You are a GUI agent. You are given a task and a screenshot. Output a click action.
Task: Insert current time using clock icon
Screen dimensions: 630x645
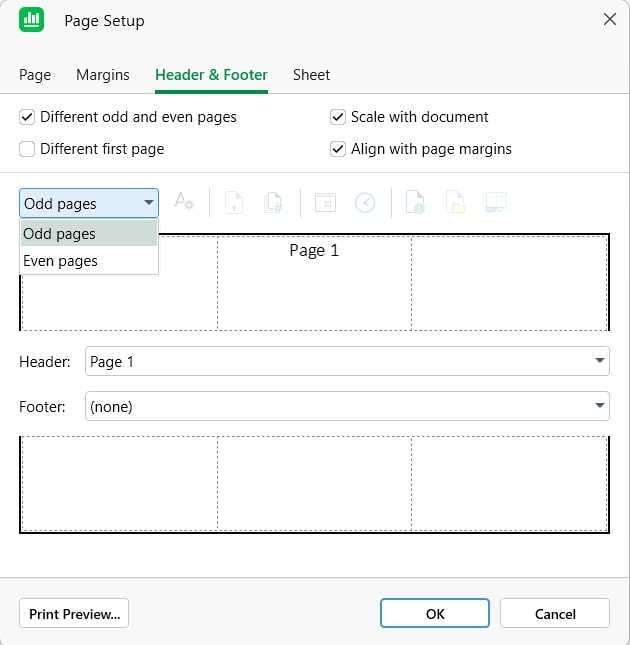click(x=365, y=203)
